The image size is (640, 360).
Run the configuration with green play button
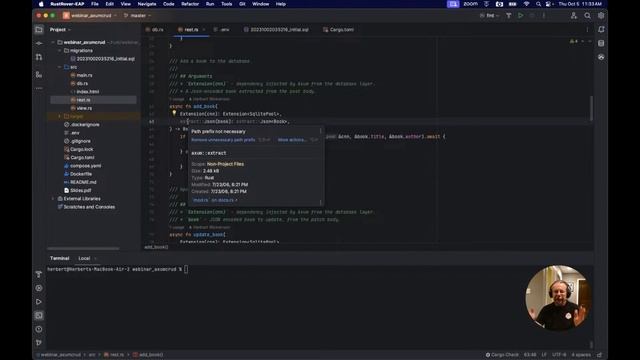520,16
